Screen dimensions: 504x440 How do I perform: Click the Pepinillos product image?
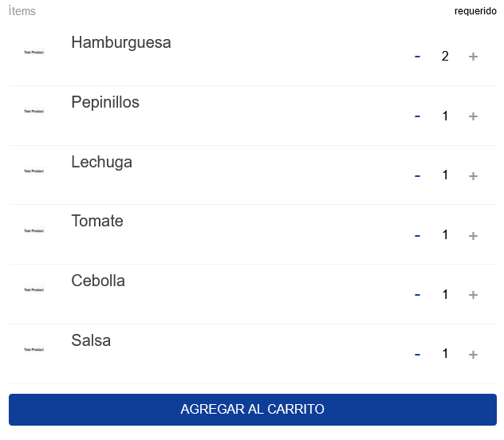coord(33,112)
